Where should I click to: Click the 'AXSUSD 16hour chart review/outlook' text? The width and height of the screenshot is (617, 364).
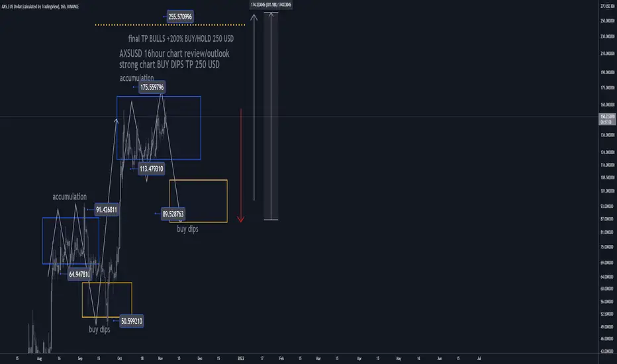[174, 54]
